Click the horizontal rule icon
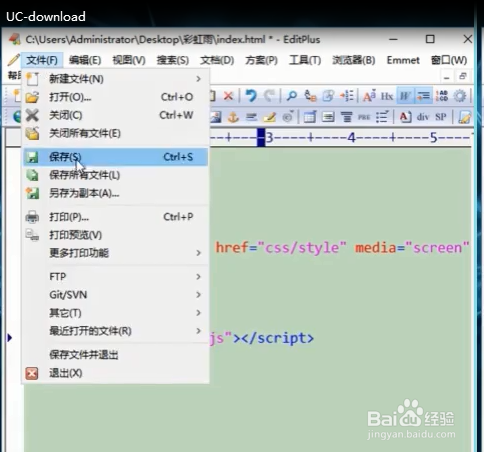The height and width of the screenshot is (452, 484). coord(251,117)
